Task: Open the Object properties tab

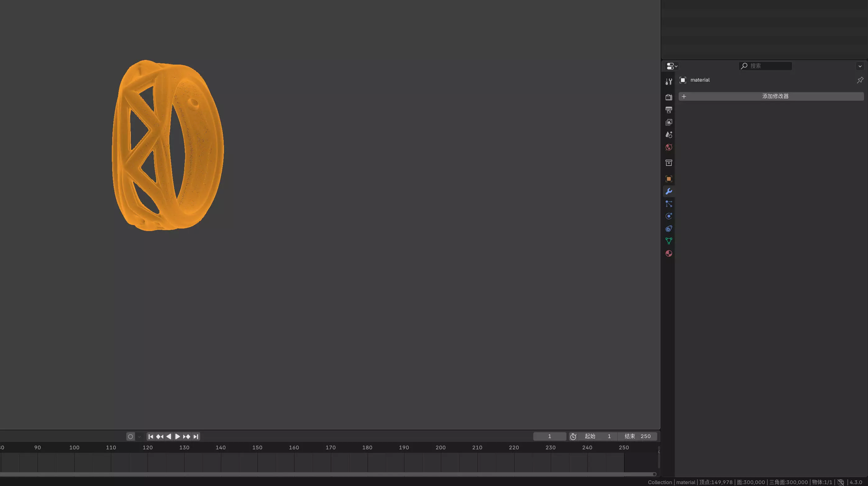Action: pyautogui.click(x=669, y=179)
